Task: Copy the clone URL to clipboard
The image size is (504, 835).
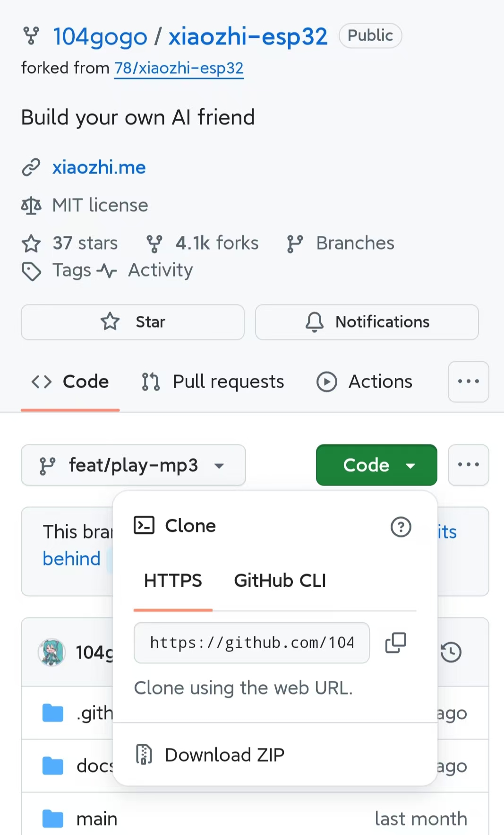Action: [x=395, y=643]
